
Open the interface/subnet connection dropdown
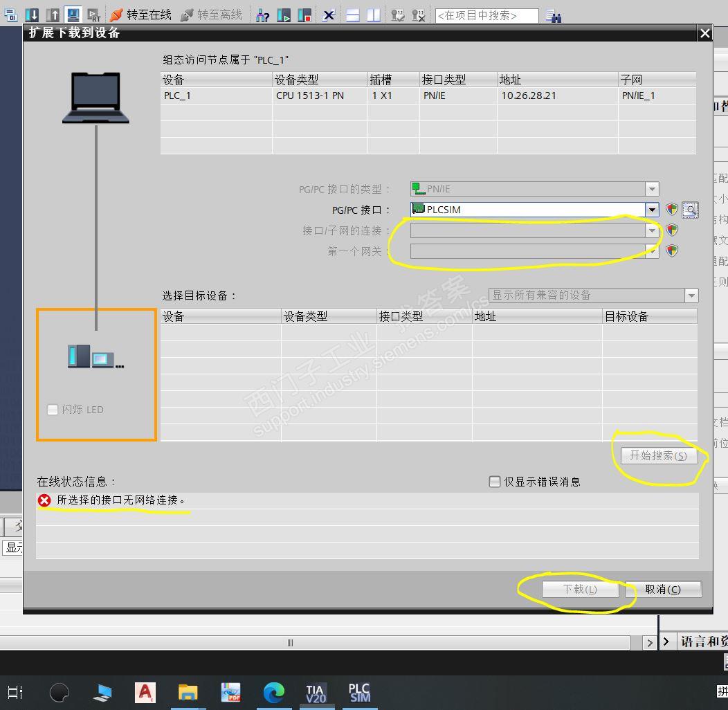tap(652, 231)
